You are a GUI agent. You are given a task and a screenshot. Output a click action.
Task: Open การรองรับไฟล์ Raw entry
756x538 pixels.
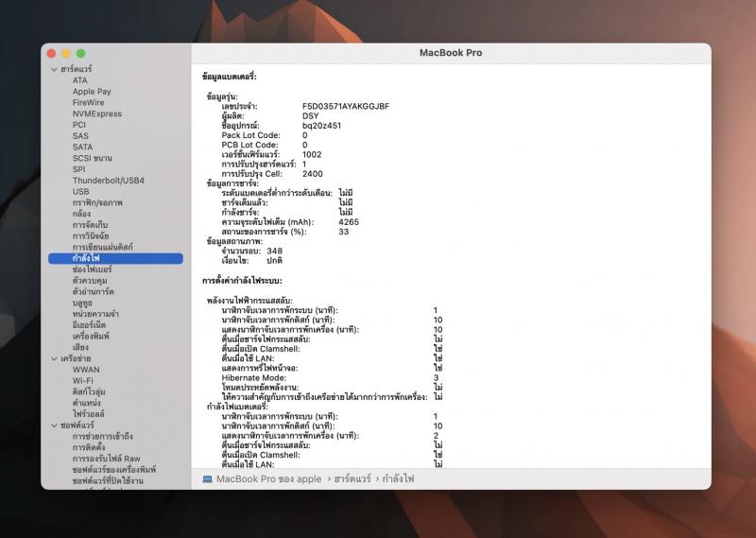106,459
